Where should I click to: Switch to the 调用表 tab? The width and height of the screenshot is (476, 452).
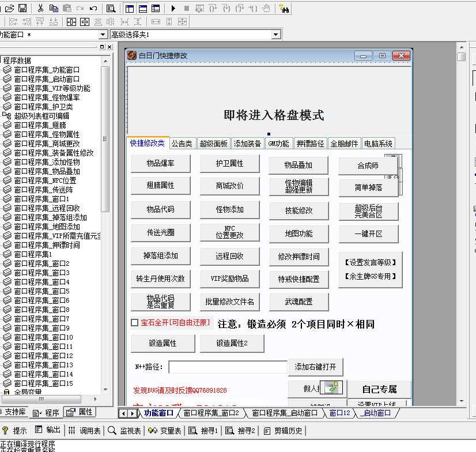click(x=85, y=431)
